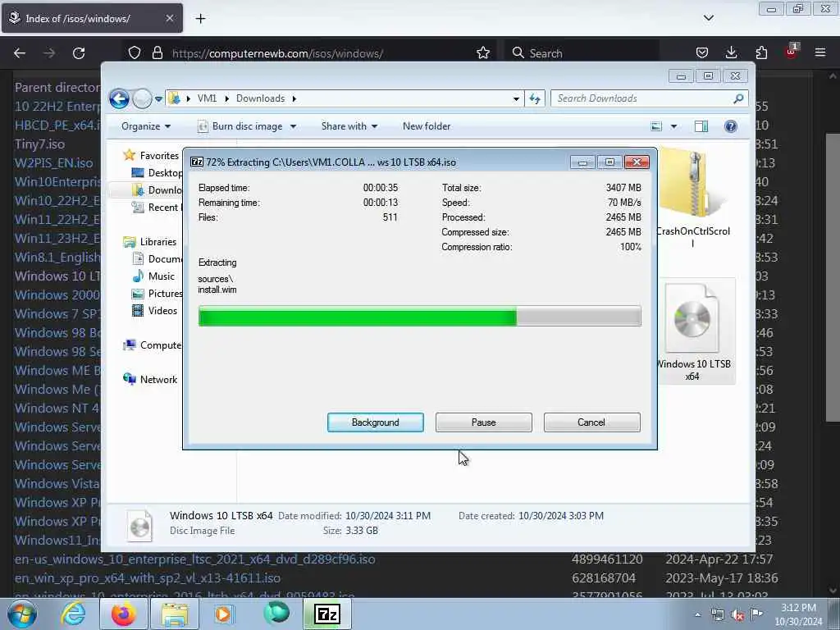Select Favorites in the navigation pane
The image size is (840, 630).
coord(152,155)
